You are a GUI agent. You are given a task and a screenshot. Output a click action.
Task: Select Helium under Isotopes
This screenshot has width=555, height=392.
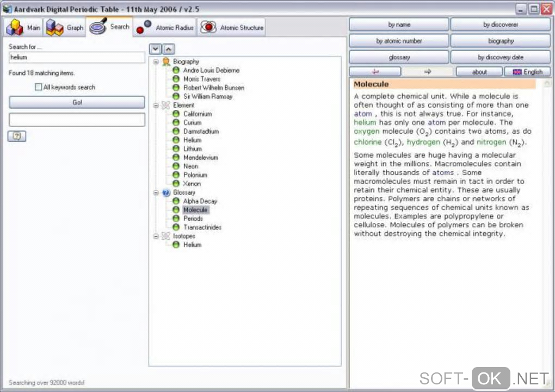click(192, 245)
